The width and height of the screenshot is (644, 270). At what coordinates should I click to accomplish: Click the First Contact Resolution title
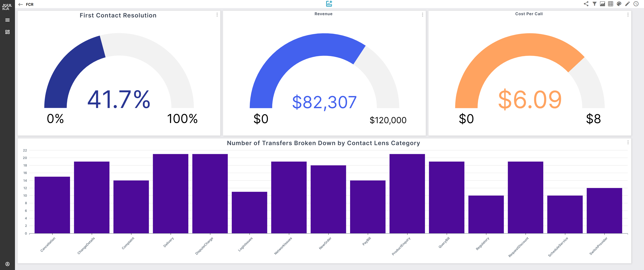(118, 15)
